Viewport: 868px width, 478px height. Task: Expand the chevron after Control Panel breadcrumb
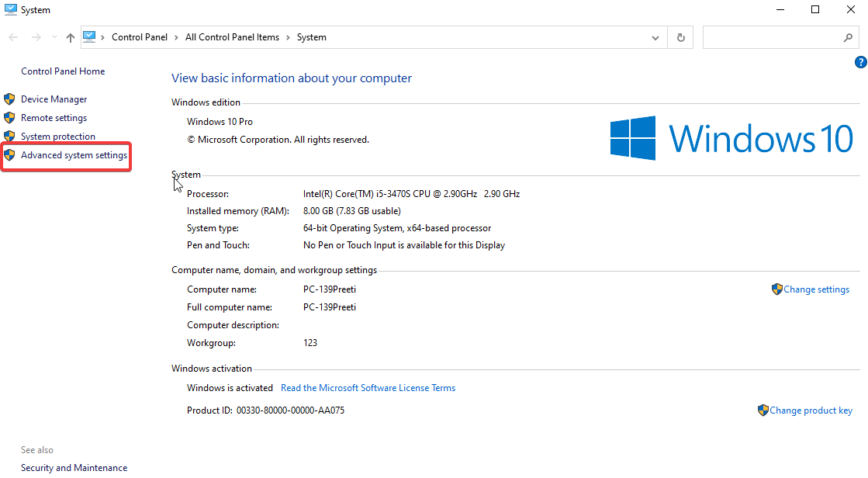click(177, 38)
